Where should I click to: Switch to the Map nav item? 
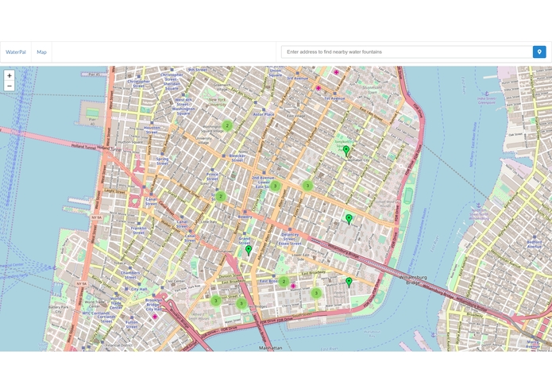(x=41, y=52)
